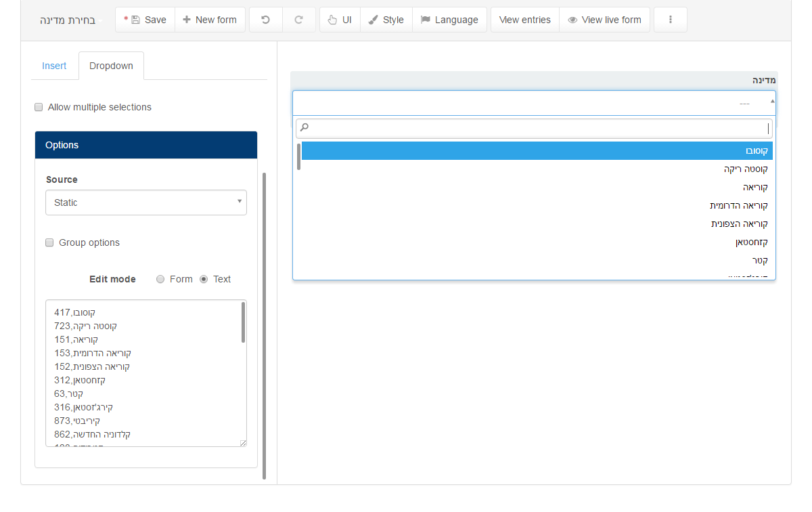Select the קטר option
812x512 pixels.
(537, 260)
